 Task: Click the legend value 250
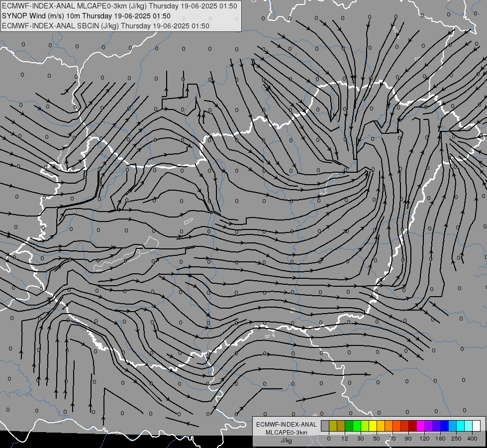click(x=456, y=439)
